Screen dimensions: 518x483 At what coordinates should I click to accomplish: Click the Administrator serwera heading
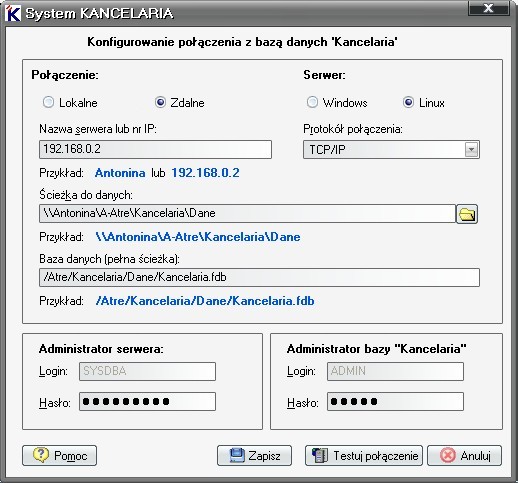click(101, 349)
